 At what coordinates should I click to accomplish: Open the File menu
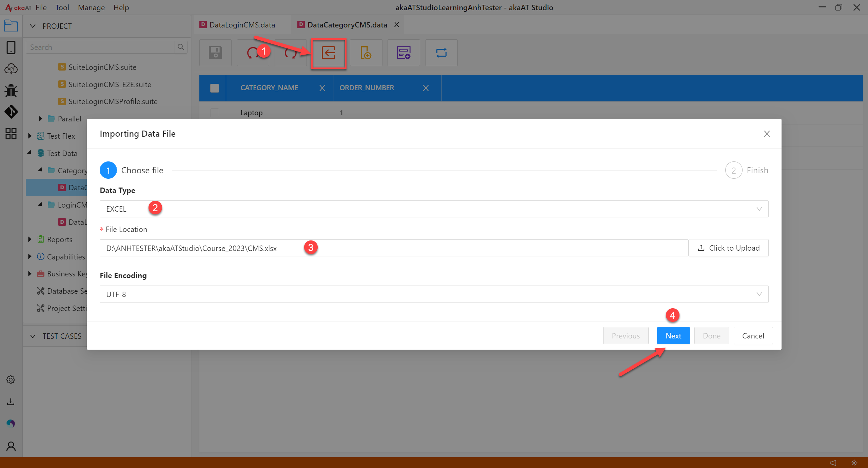(41, 7)
